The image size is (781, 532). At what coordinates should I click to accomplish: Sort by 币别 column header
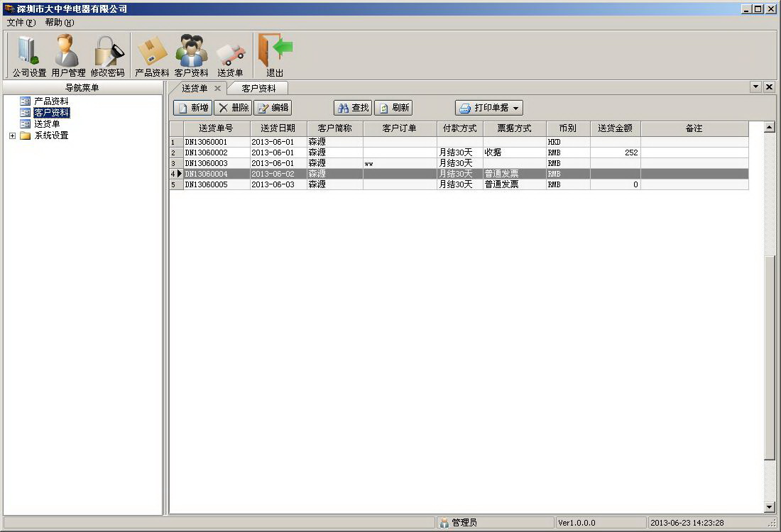[568, 128]
